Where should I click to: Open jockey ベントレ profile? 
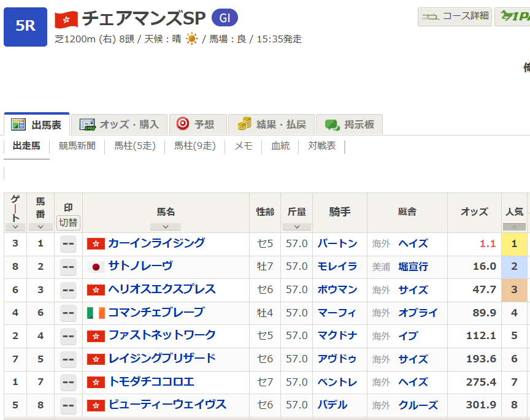click(x=337, y=382)
